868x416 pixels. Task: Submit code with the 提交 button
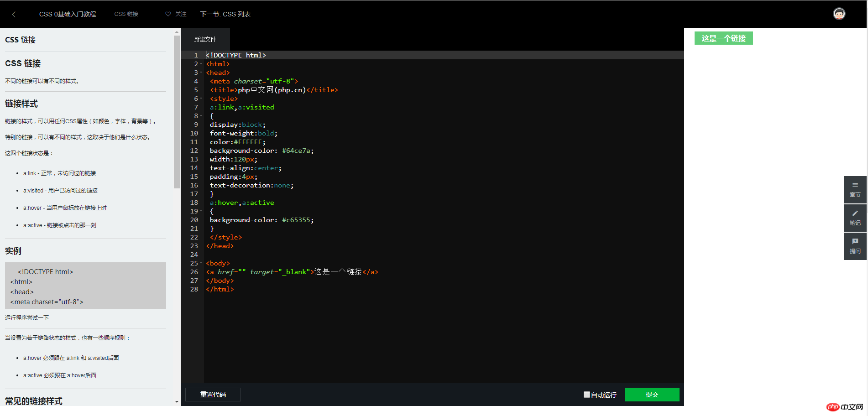click(652, 395)
